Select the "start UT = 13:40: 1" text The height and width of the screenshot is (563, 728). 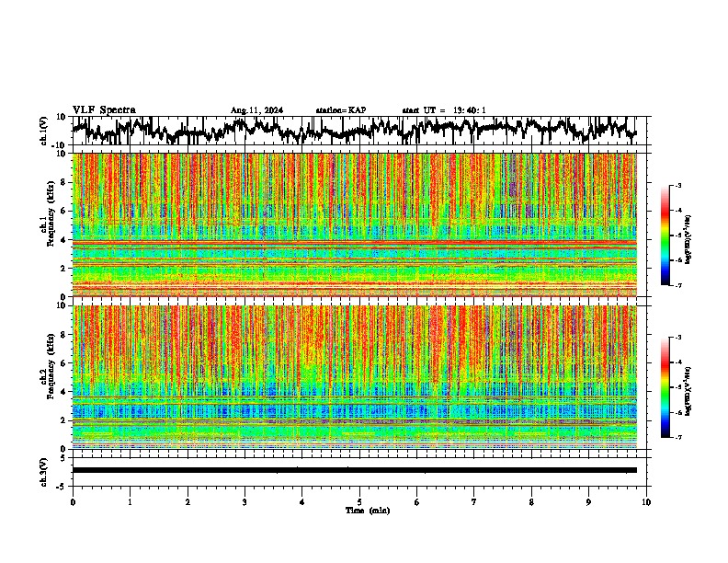coord(444,110)
